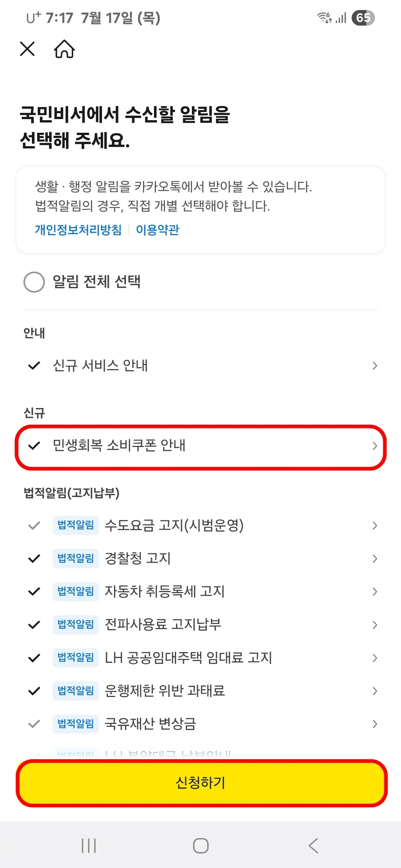The image size is (401, 868).
Task: Open details for 신규 서비스 안내
Action: pos(375,365)
